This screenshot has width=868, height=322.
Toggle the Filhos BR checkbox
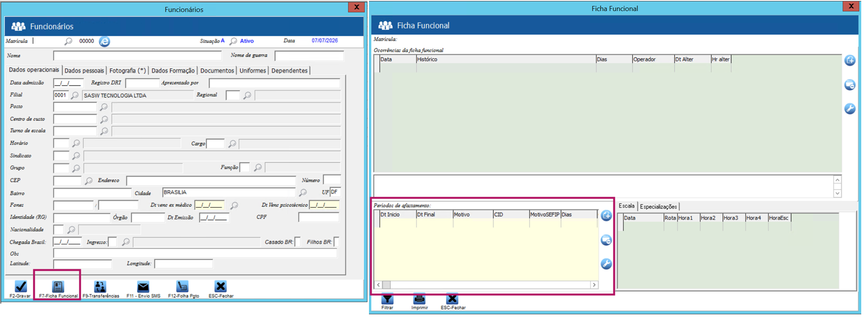coord(336,242)
